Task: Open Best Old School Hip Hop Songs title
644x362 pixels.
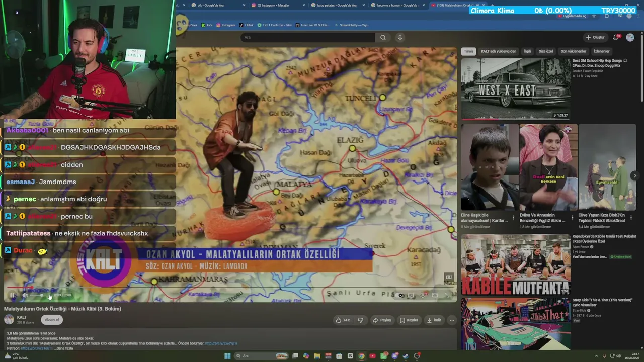Action: click(x=599, y=63)
